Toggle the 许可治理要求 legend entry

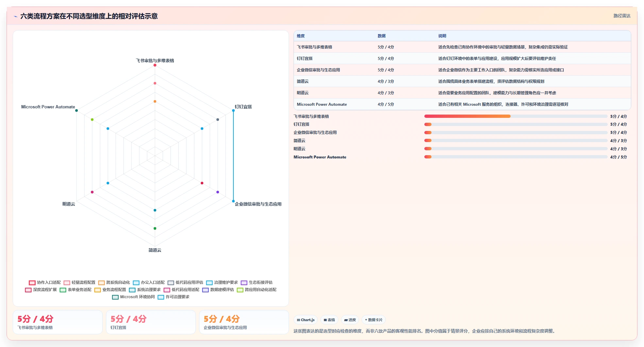(x=174, y=297)
